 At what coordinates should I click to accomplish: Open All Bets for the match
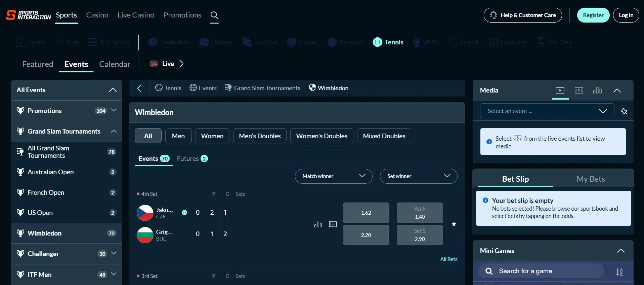(449, 259)
